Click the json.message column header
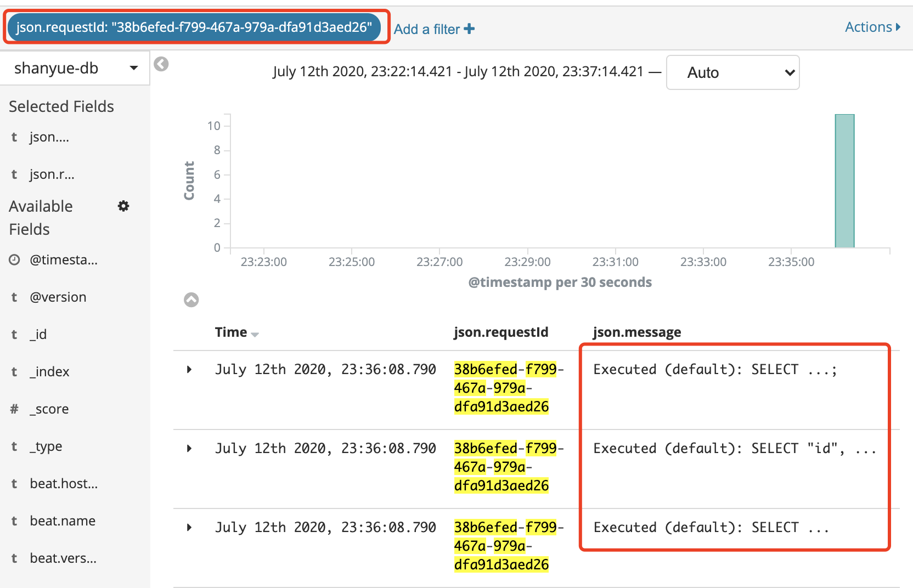Image resolution: width=913 pixels, height=588 pixels. (x=636, y=332)
